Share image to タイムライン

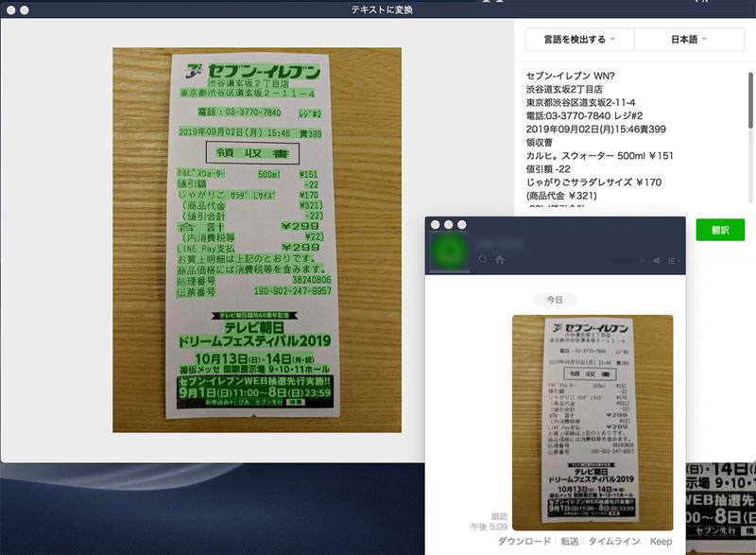(613, 541)
